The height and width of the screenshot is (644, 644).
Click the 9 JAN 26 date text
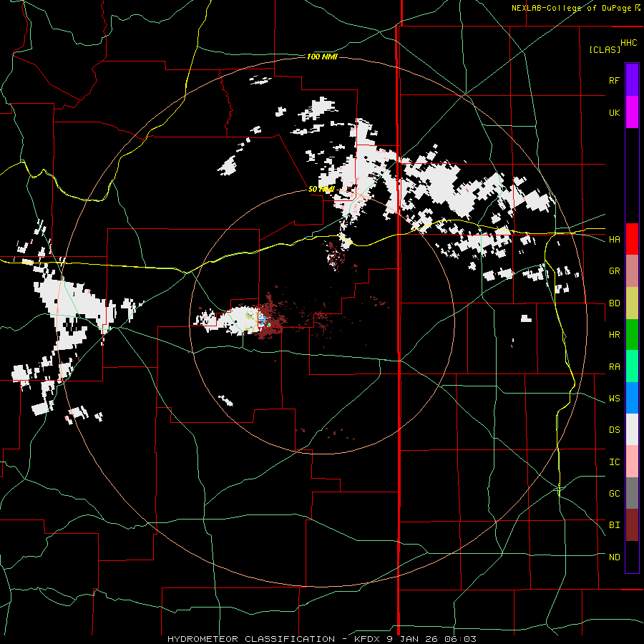pyautogui.click(x=414, y=639)
